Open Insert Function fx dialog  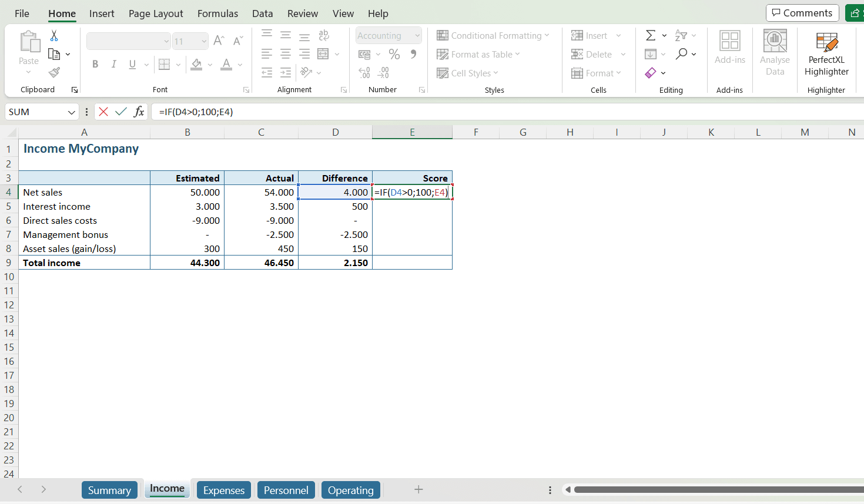139,112
